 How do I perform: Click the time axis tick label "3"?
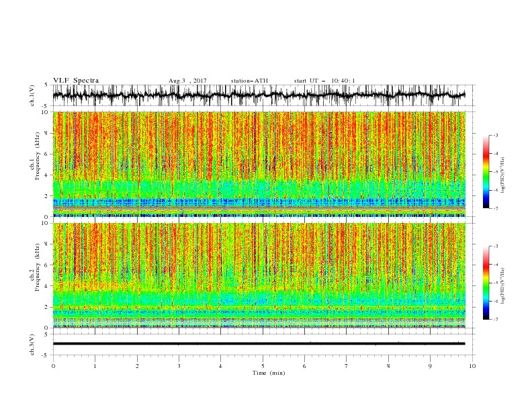coord(179,366)
